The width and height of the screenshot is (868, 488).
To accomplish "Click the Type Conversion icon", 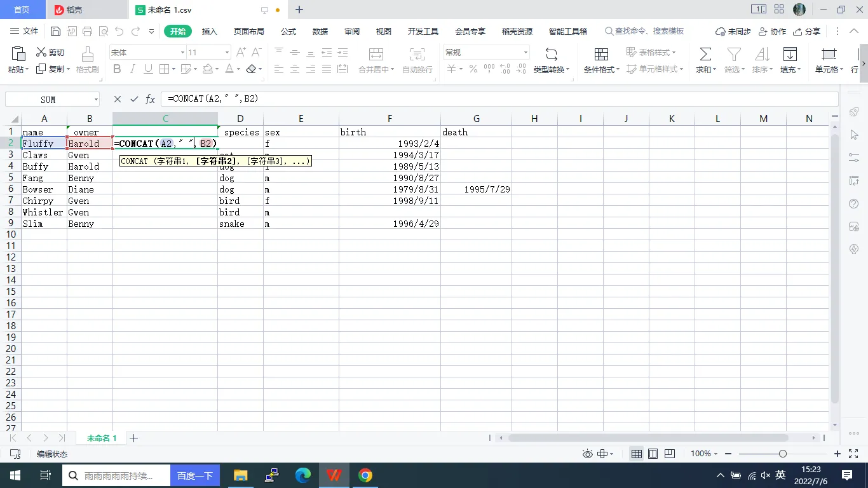I will point(552,54).
